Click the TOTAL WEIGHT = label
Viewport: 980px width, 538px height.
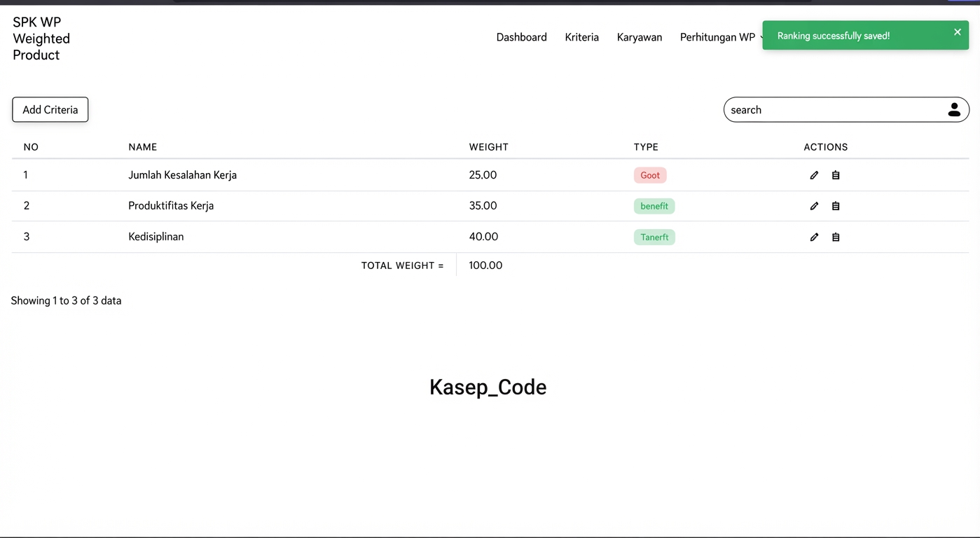tap(402, 265)
